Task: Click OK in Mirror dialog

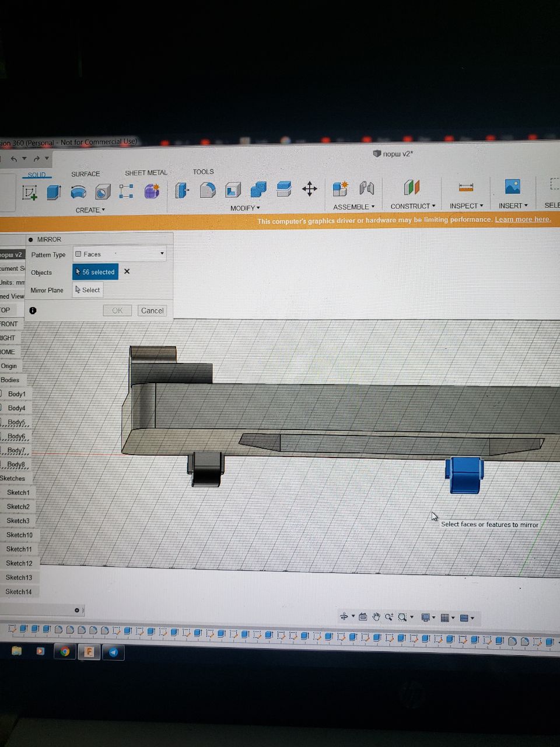Action: click(117, 310)
